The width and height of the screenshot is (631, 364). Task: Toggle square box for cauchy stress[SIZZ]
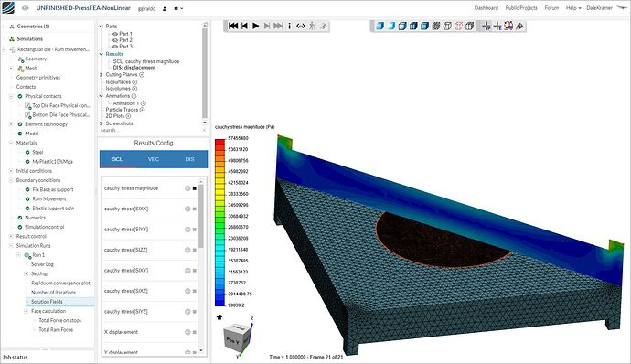195,250
